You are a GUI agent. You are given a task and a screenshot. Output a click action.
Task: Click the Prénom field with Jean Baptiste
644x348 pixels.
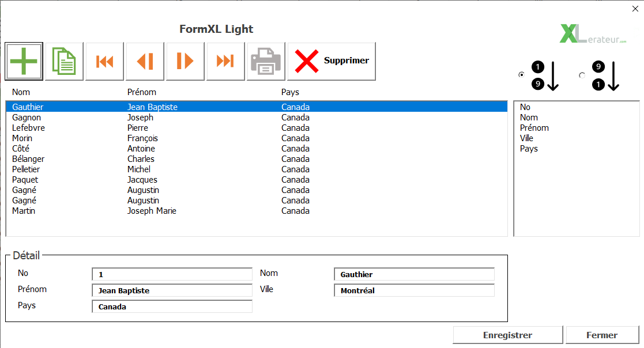[x=172, y=290]
